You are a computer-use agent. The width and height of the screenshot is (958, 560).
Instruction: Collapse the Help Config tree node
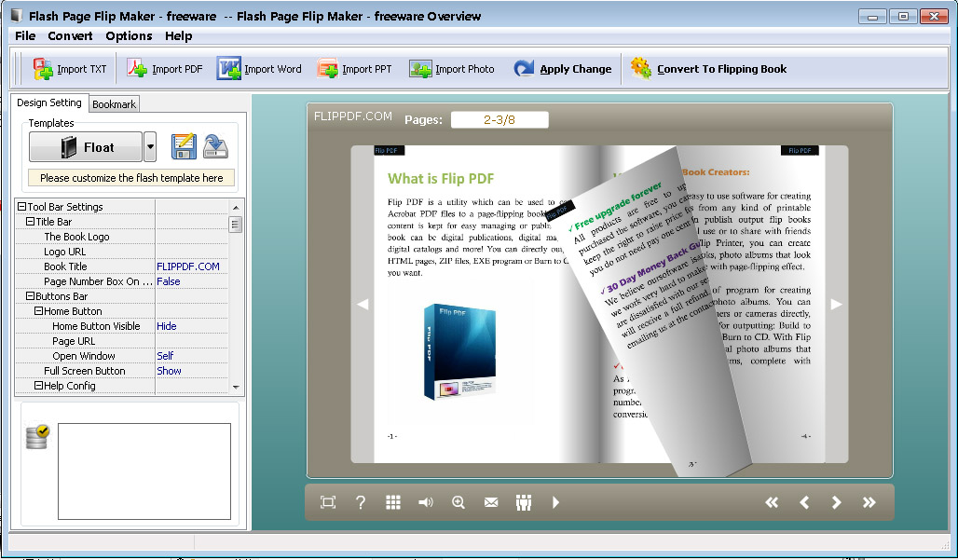click(38, 386)
